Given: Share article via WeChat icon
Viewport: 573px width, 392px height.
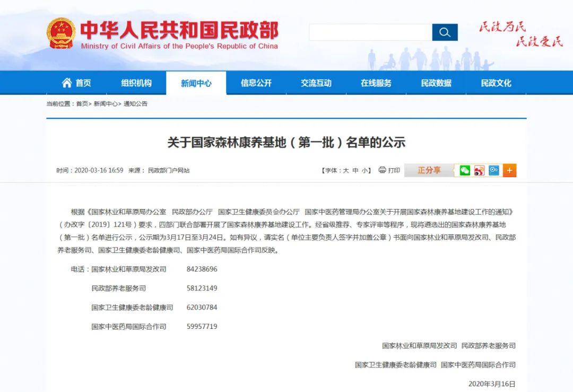Looking at the screenshot, I should click(x=464, y=170).
